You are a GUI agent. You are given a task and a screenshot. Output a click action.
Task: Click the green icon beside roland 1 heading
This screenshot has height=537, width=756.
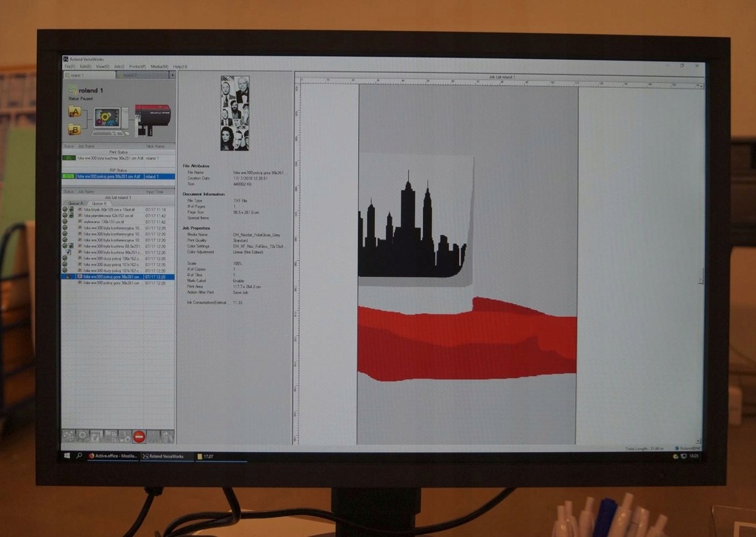[x=72, y=89]
